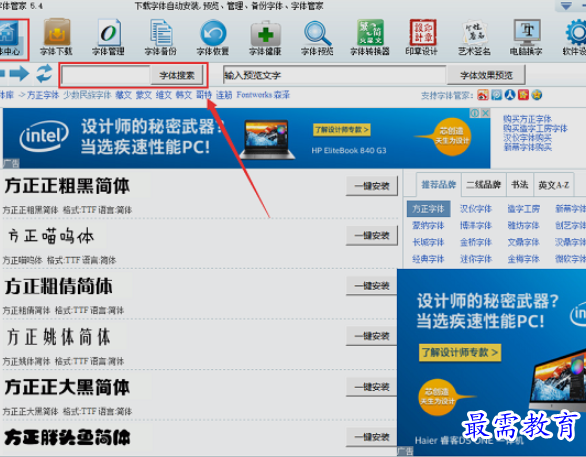This screenshot has height=457, width=586.
Task: Switch to the 书法 tab
Action: (x=520, y=185)
